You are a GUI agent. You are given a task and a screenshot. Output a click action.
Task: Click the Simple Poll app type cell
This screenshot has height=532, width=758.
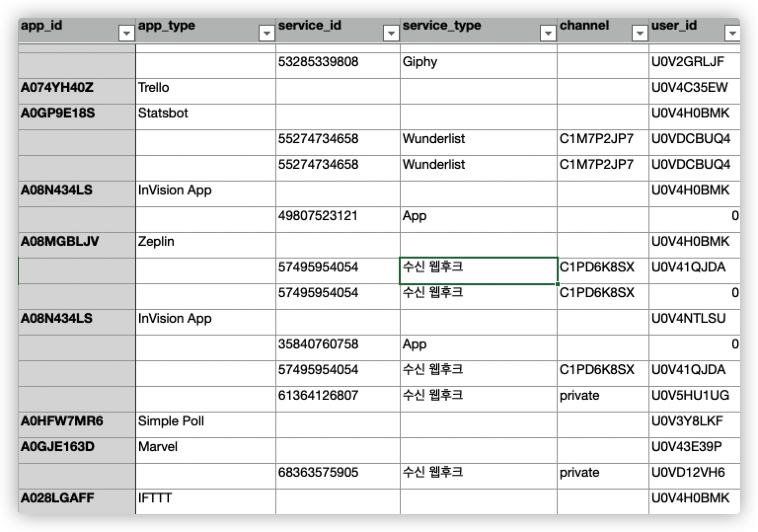pyautogui.click(x=205, y=424)
